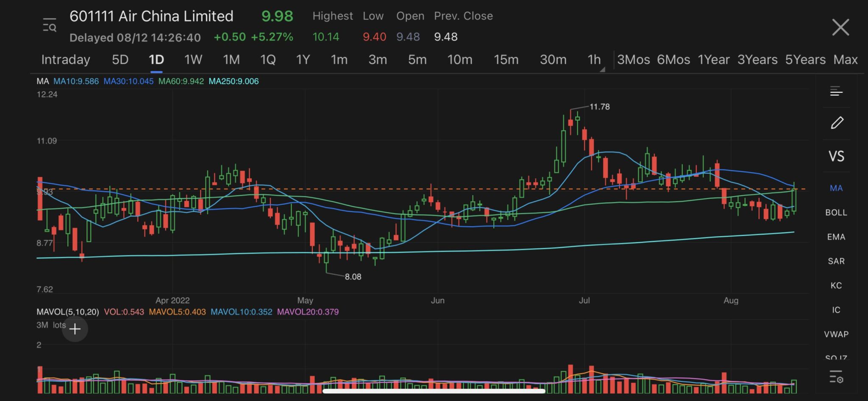Open the VS compare tool
The width and height of the screenshot is (868, 401).
[836, 156]
